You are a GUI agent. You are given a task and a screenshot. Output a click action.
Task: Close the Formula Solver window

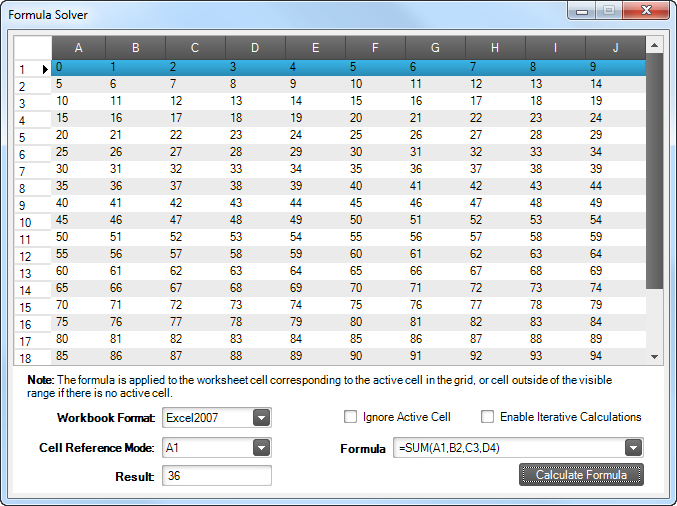pos(646,11)
